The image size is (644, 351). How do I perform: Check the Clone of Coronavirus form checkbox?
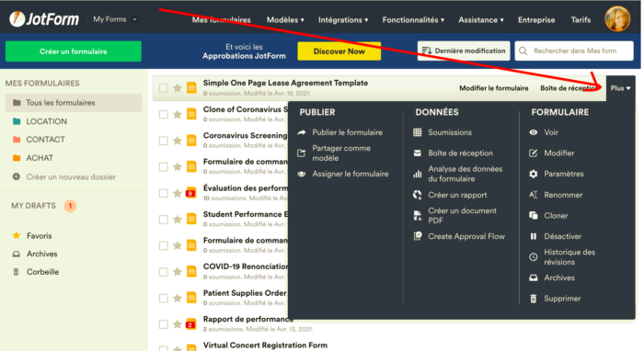click(x=164, y=115)
